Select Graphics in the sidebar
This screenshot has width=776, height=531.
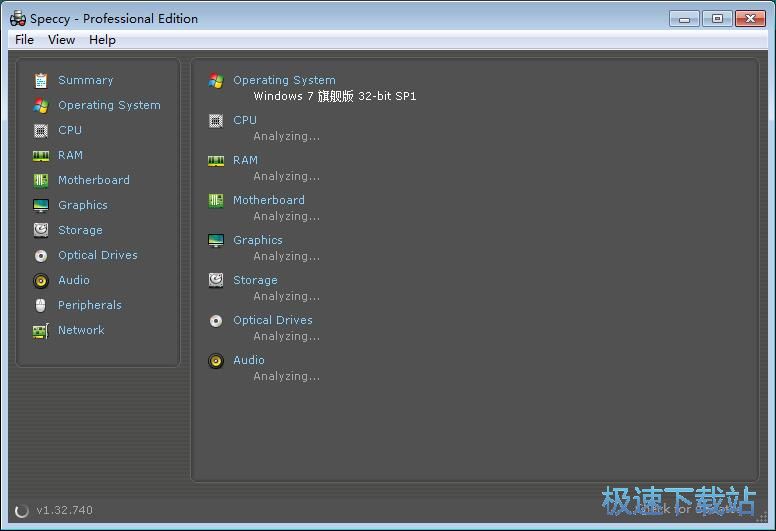(83, 205)
